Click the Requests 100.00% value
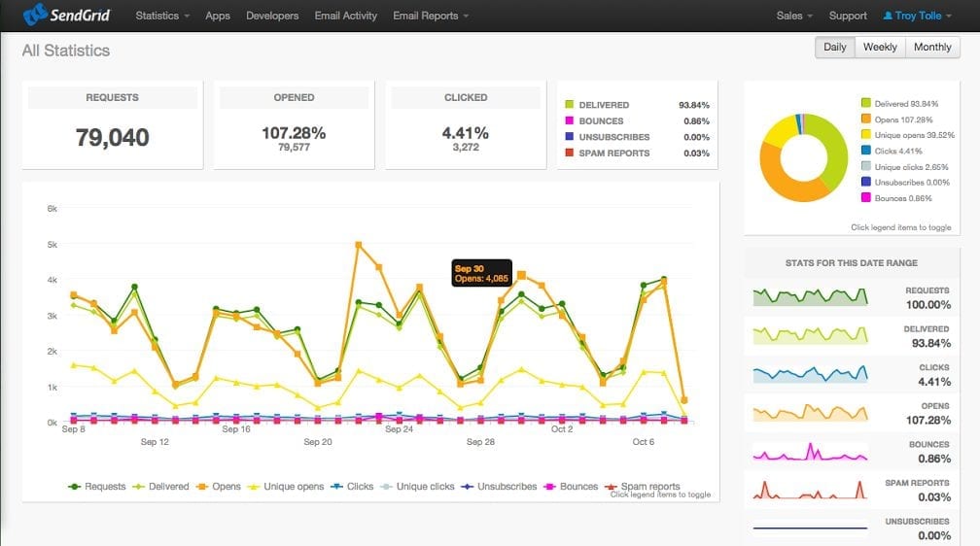Viewport: 980px width, 546px height. pos(928,305)
